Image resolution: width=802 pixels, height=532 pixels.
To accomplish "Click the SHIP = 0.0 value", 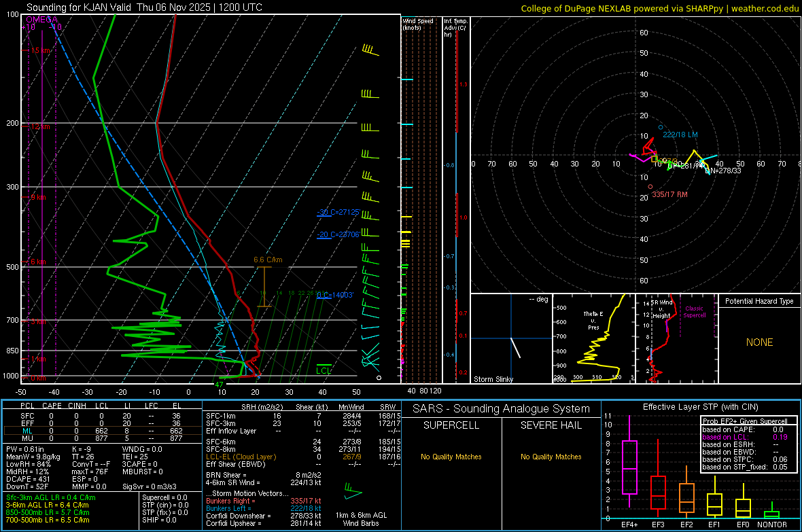I will [159, 520].
